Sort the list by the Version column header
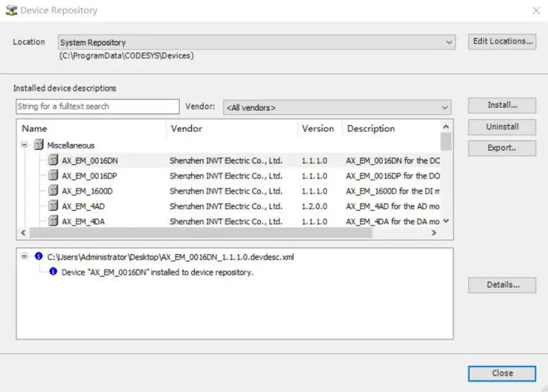 (320, 129)
